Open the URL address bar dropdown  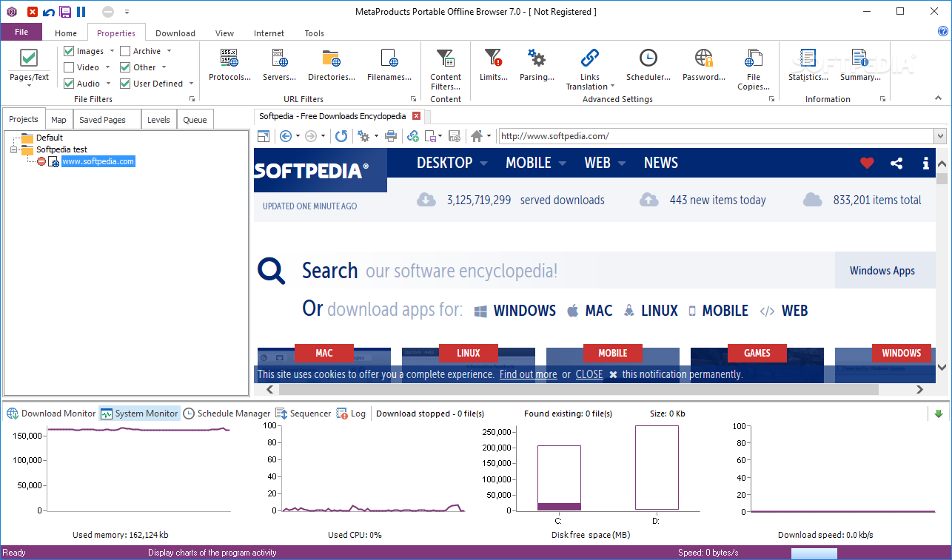pyautogui.click(x=940, y=136)
